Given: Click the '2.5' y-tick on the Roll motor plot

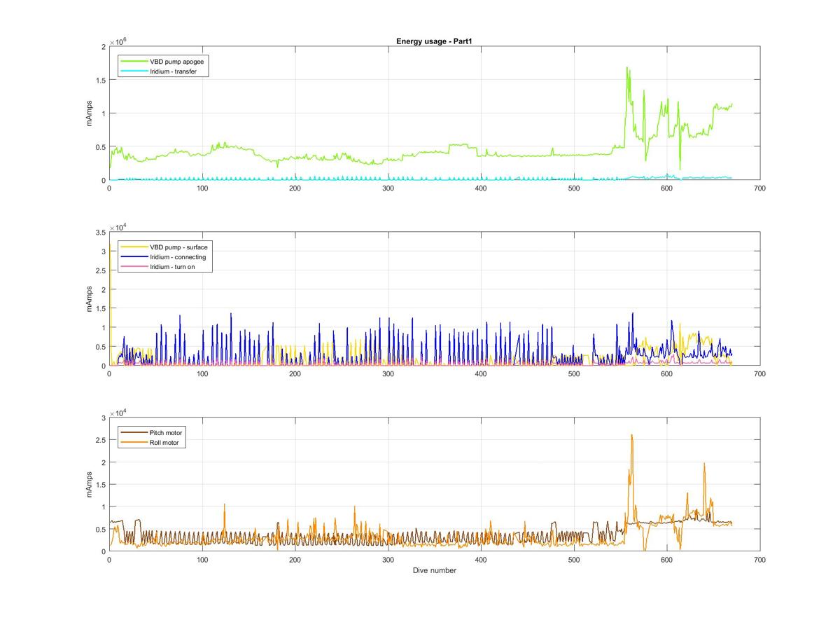Looking at the screenshot, I should (x=99, y=440).
